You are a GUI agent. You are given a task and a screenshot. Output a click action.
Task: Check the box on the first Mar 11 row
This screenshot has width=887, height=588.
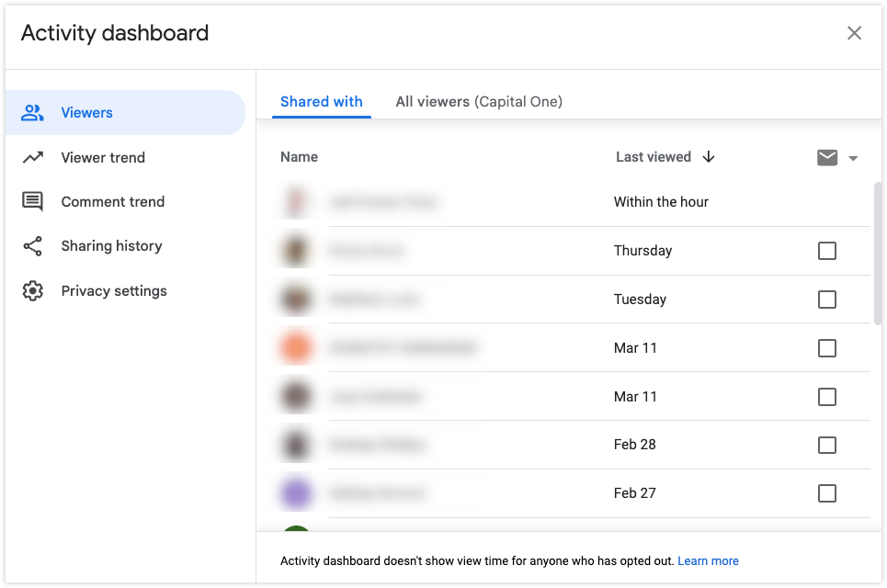(826, 347)
